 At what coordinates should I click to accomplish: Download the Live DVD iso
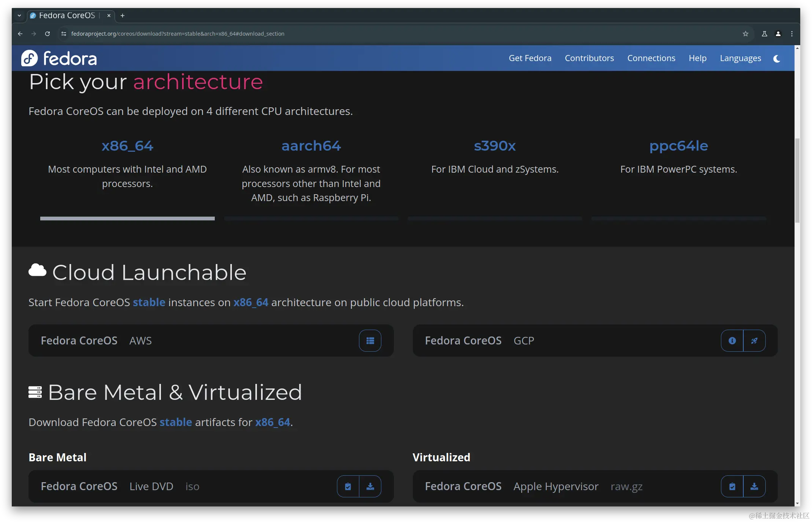click(370, 486)
